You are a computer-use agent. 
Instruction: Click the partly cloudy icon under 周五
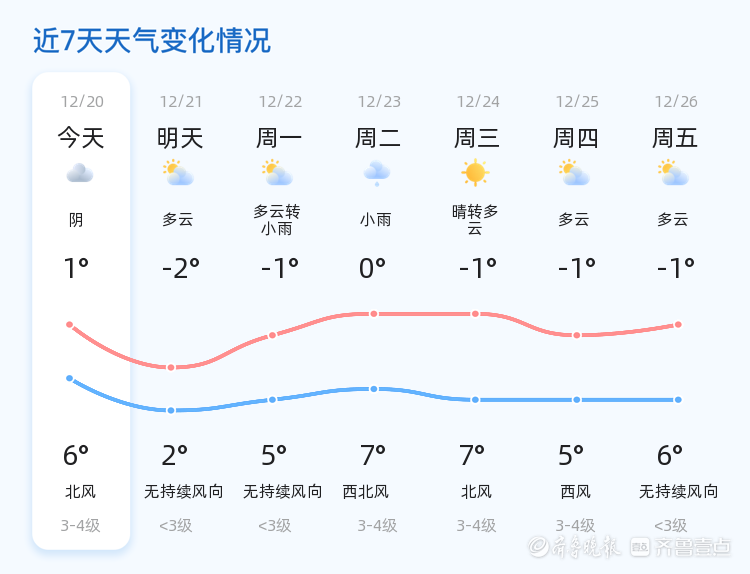point(673,173)
